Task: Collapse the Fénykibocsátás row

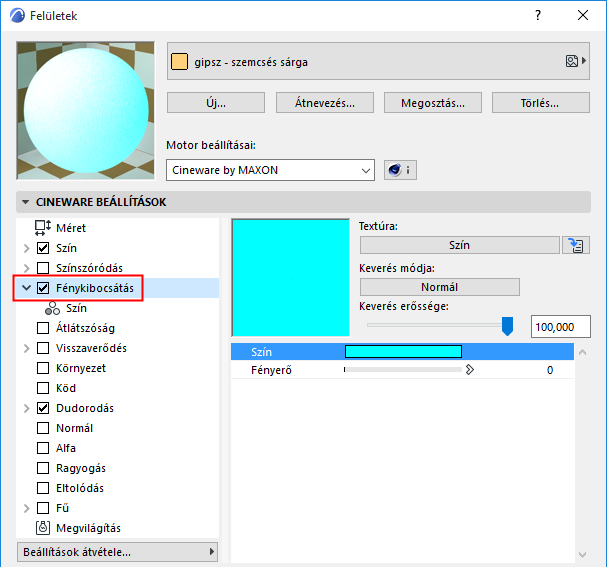Action: (26, 288)
